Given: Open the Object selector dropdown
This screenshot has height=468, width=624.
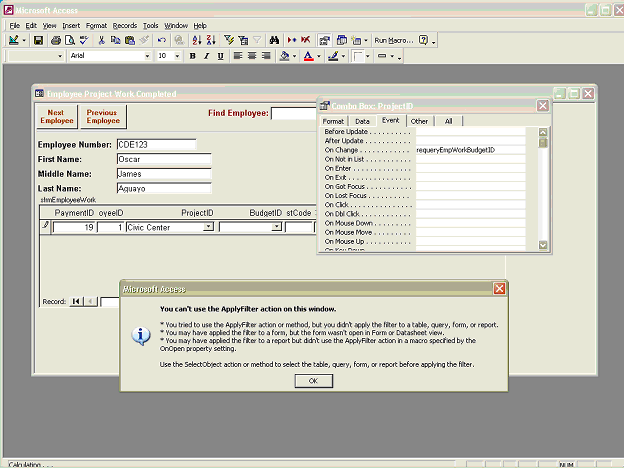Looking at the screenshot, I should pyautogui.click(x=60, y=56).
